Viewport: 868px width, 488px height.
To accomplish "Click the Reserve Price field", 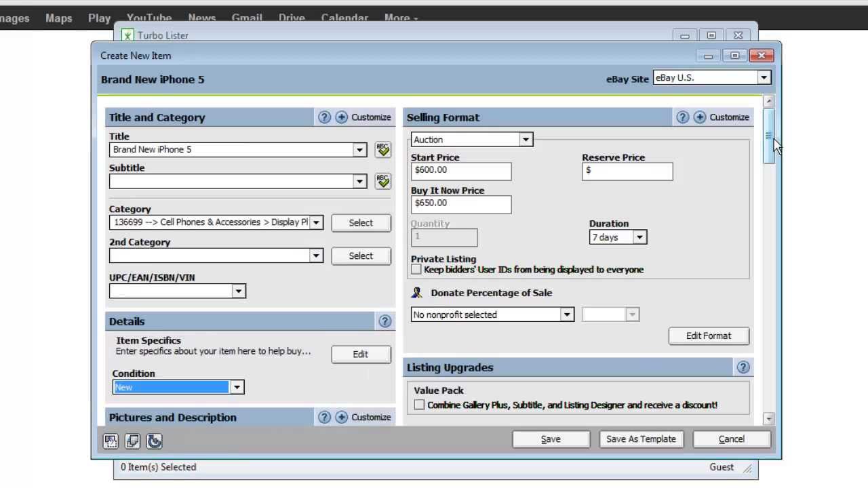I will [627, 171].
